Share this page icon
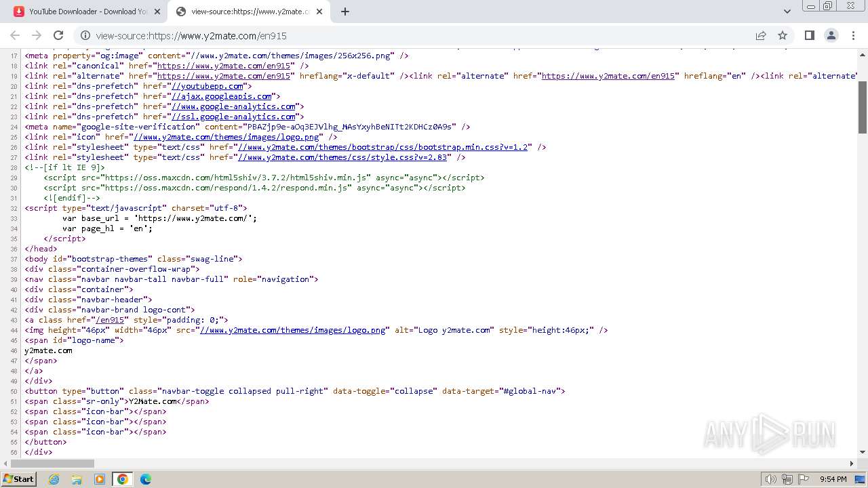The image size is (868, 488). click(x=761, y=35)
